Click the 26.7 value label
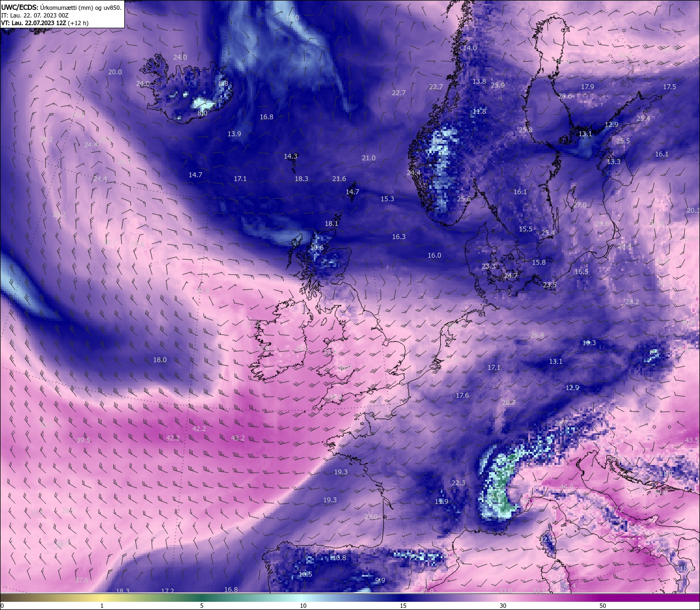 pos(509,403)
